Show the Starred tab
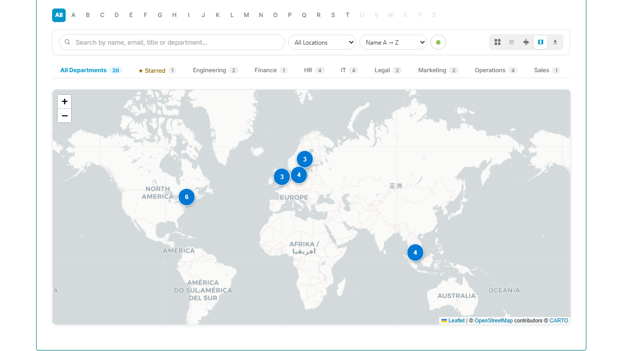Viewport: 644px width, 351px height. pyautogui.click(x=156, y=71)
